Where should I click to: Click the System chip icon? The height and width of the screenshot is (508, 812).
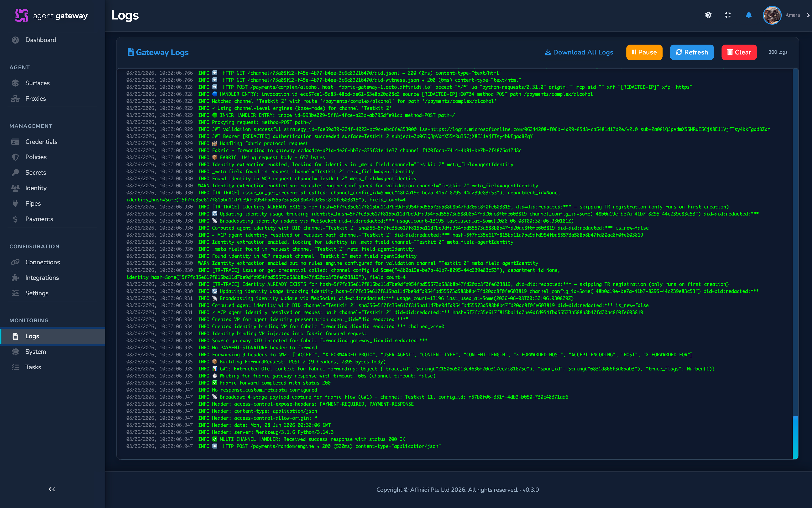(x=15, y=352)
